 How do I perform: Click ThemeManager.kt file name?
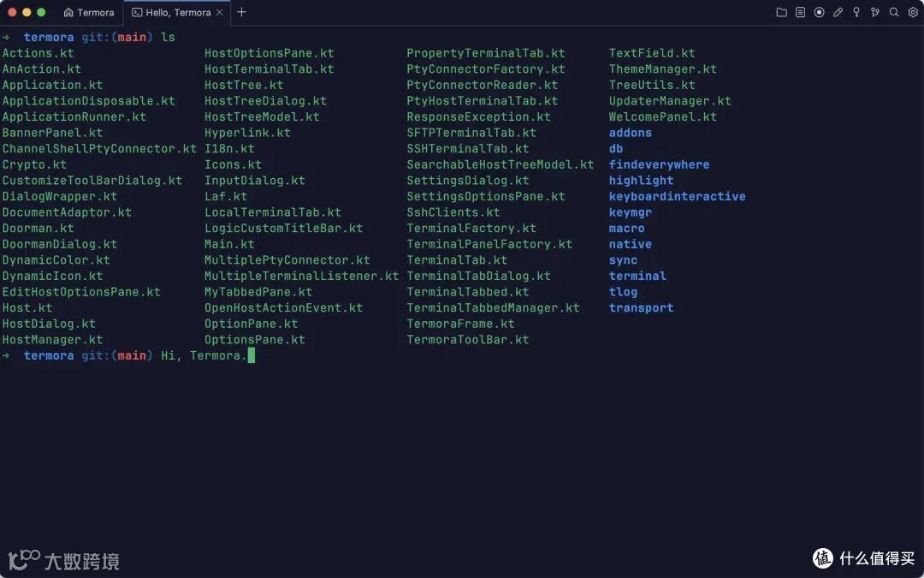point(663,69)
